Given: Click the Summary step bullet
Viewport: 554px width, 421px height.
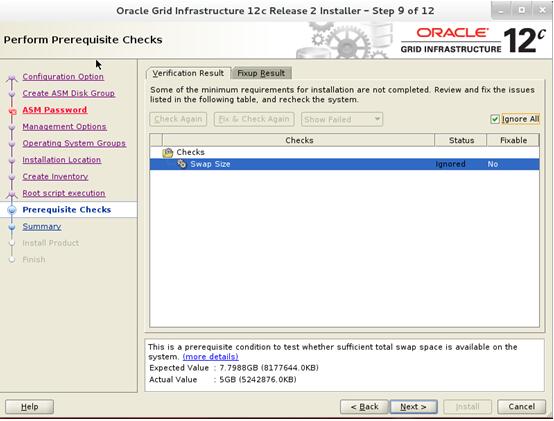Looking at the screenshot, I should pos(12,226).
